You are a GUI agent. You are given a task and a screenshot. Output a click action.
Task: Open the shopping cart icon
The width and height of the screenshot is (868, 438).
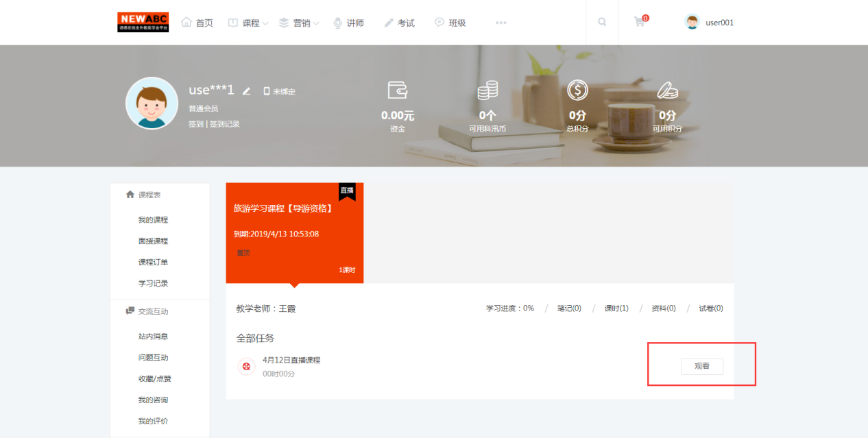coord(640,22)
